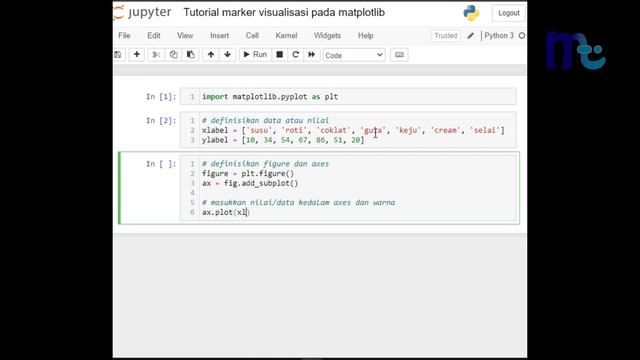The height and width of the screenshot is (360, 640).
Task: Open the command palette keyboard icon
Action: tap(399, 55)
